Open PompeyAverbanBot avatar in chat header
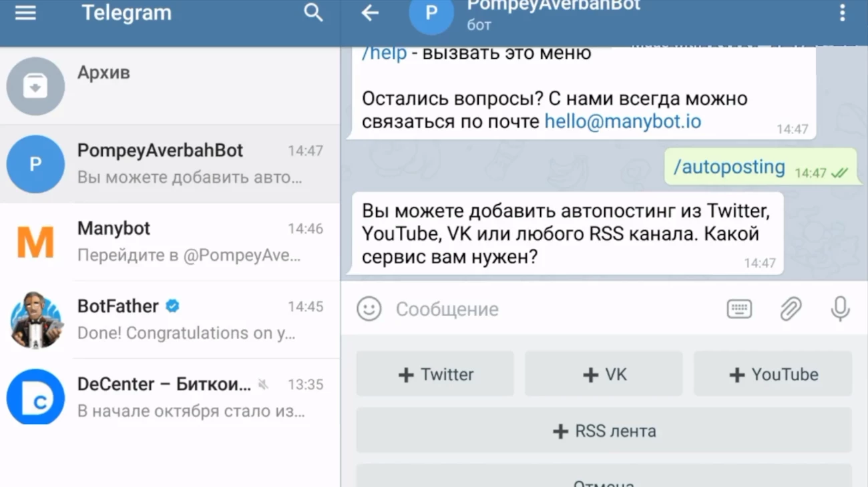The height and width of the screenshot is (487, 868). point(431,12)
